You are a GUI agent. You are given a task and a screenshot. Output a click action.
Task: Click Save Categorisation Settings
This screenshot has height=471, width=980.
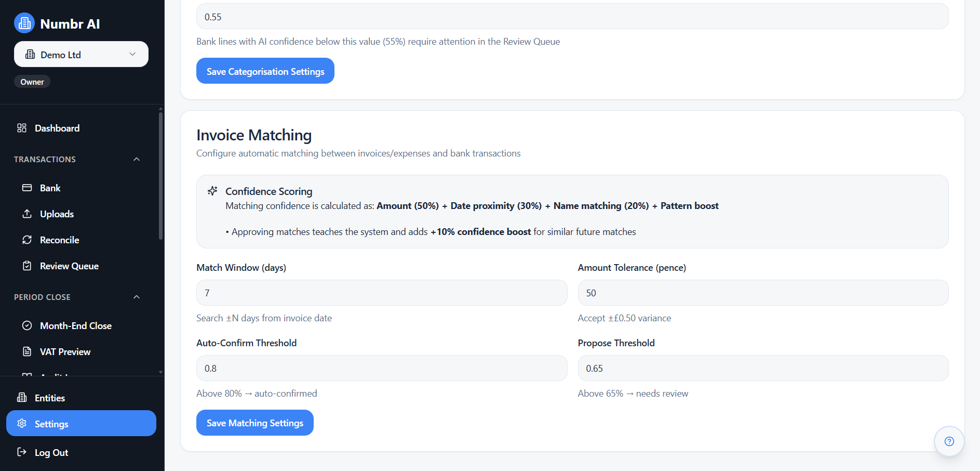click(265, 71)
